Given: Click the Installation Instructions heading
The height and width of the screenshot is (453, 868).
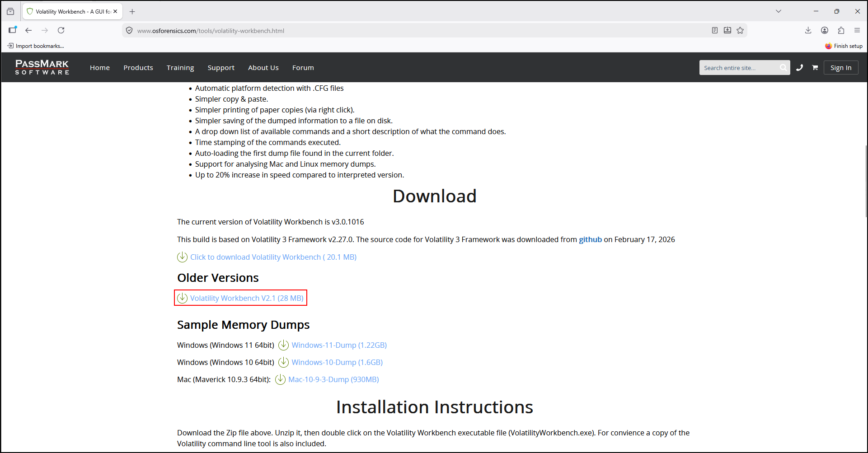Looking at the screenshot, I should click(435, 407).
